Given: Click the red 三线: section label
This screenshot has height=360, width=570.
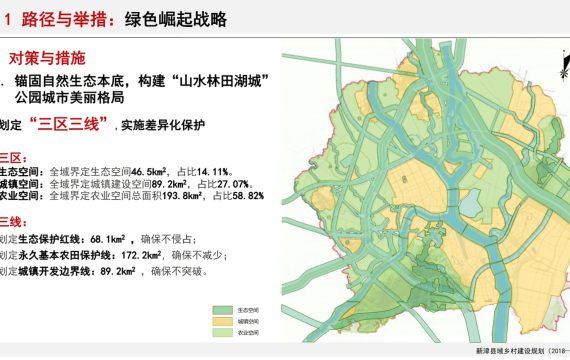Looking at the screenshot, I should point(13,222).
